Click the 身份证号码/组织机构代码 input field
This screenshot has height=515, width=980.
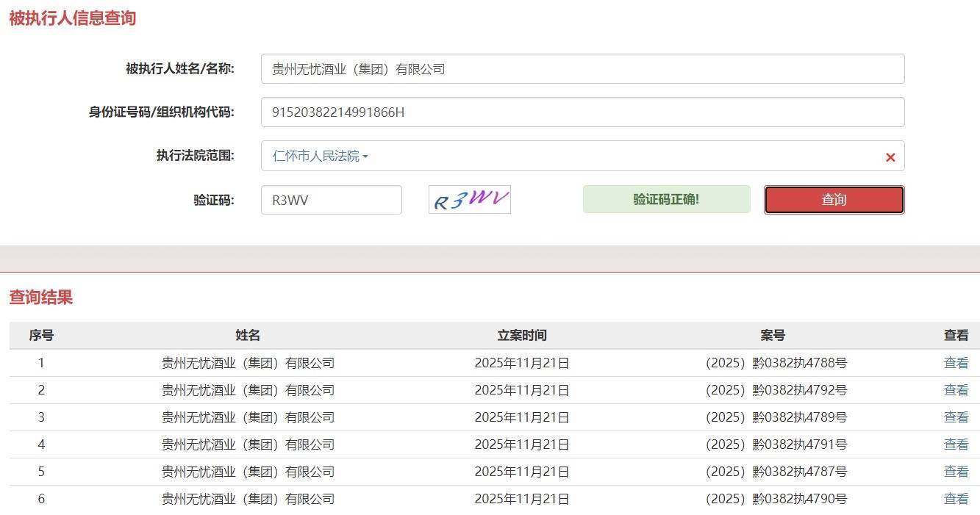582,112
